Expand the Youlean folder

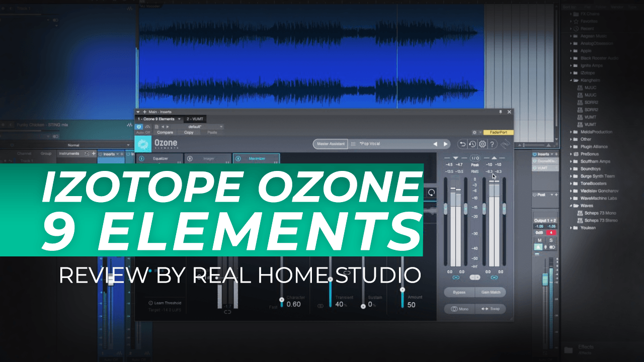pos(572,228)
